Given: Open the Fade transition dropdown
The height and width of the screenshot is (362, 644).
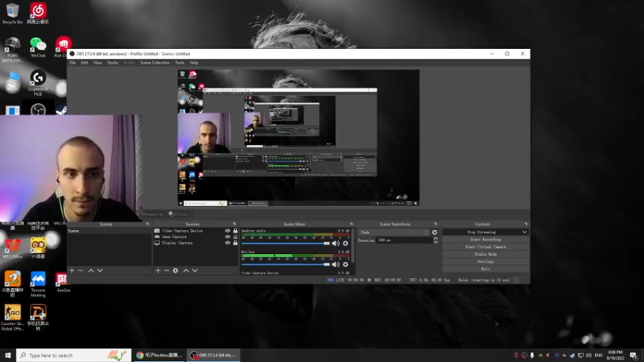Looking at the screenshot, I should [394, 232].
